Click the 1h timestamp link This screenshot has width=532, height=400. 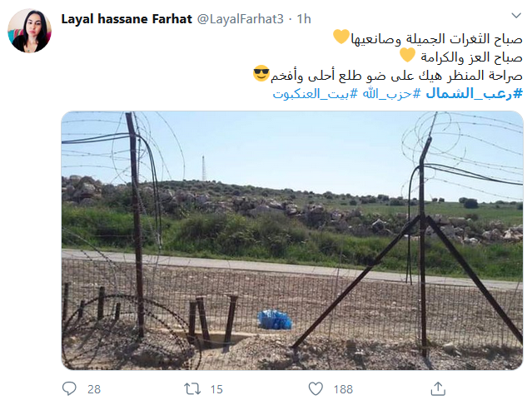[304, 19]
